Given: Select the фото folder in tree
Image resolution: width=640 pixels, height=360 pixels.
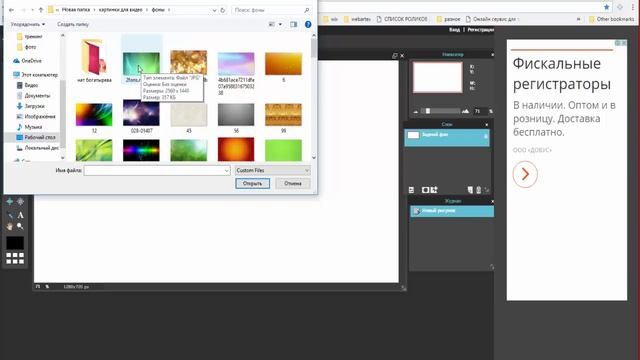Looking at the screenshot, I should 27,47.
